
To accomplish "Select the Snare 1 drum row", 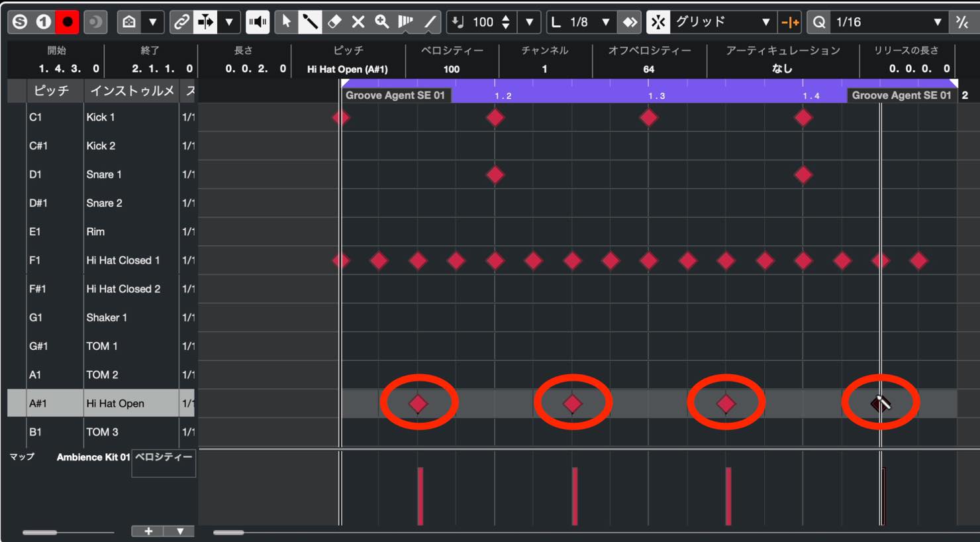I will coord(101,174).
